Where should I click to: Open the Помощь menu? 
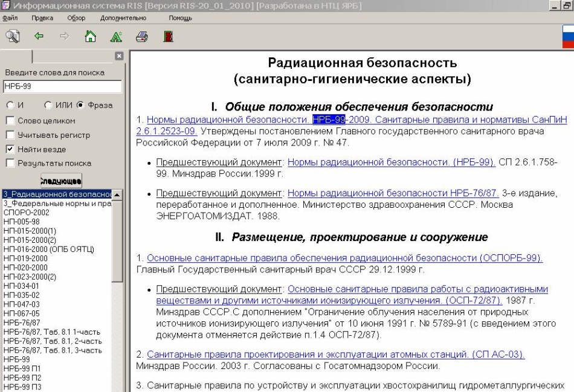(180, 18)
